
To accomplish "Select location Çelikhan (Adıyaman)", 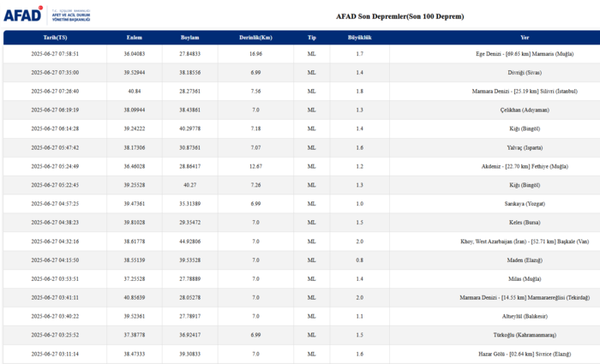I will pyautogui.click(x=525, y=110).
